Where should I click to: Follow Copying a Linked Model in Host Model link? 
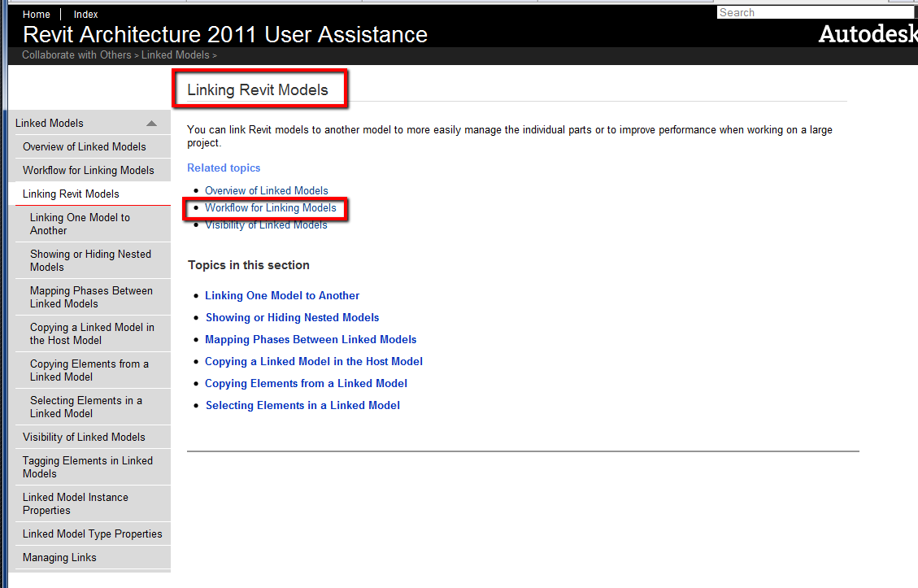coord(314,361)
